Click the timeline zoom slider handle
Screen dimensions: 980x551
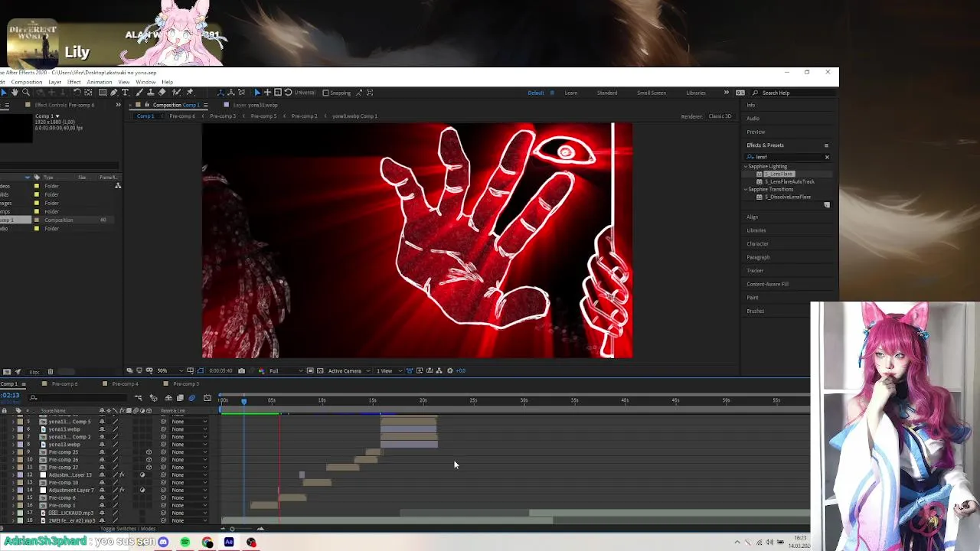pyautogui.click(x=232, y=529)
